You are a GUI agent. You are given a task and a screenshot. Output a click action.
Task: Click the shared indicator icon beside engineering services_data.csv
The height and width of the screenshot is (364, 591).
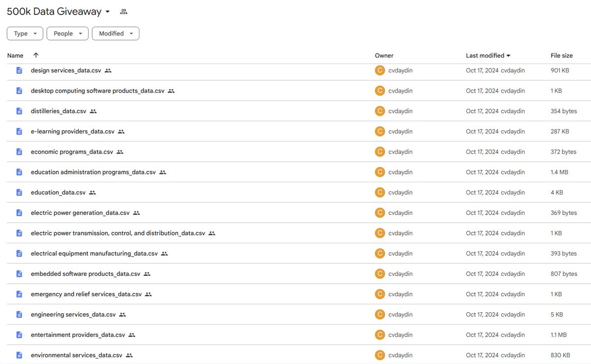point(122,314)
